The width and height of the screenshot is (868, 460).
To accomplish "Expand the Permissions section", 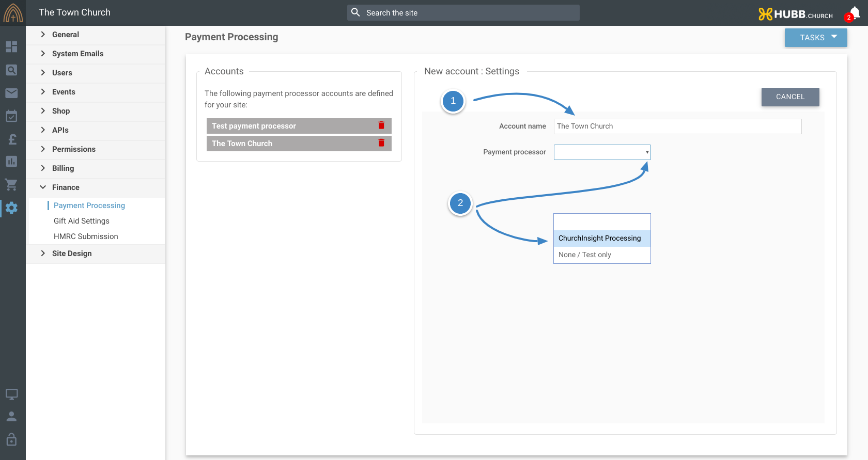I will (96, 149).
